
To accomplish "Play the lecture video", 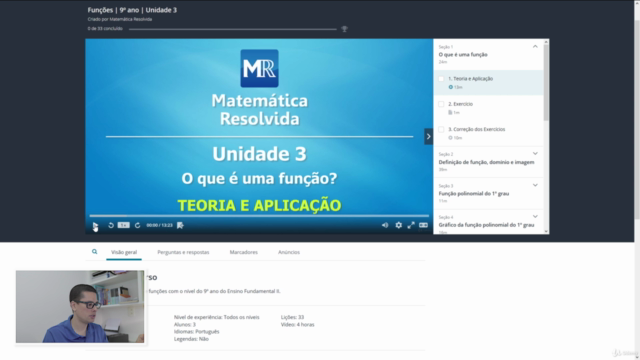I will click(x=95, y=225).
